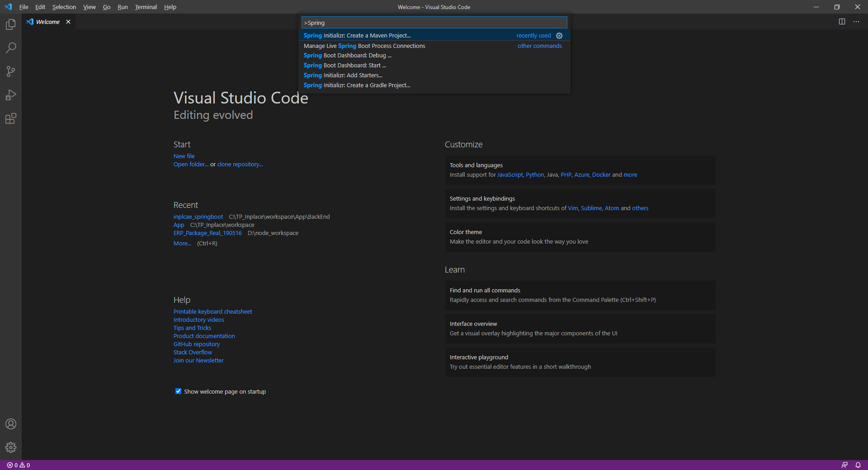Install JavaScript language support link
Image resolution: width=868 pixels, height=470 pixels.
click(510, 175)
